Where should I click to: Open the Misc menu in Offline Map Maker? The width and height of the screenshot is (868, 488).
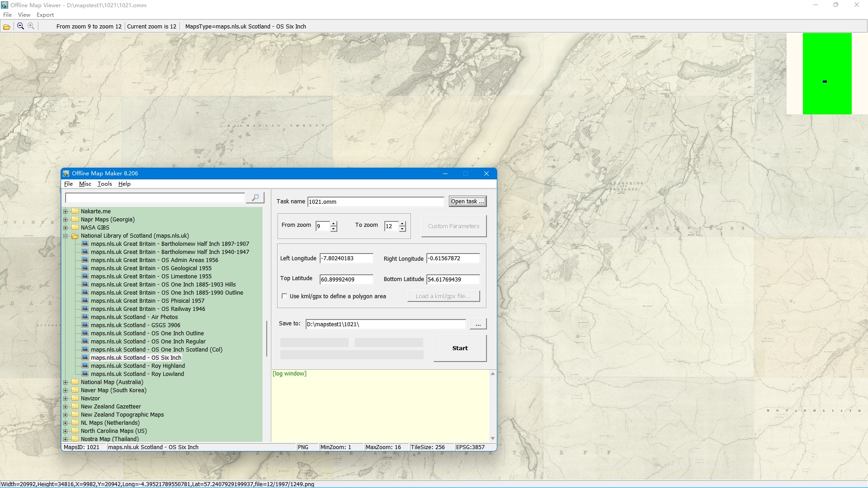point(85,184)
